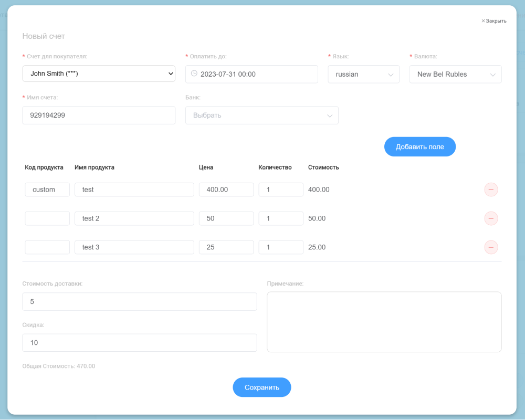Focus the price field with 400.00
The image size is (525, 420).
click(x=226, y=190)
